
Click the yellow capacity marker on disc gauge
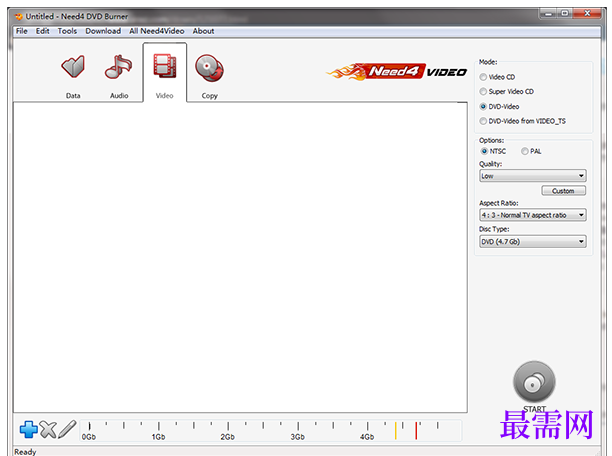point(395,430)
